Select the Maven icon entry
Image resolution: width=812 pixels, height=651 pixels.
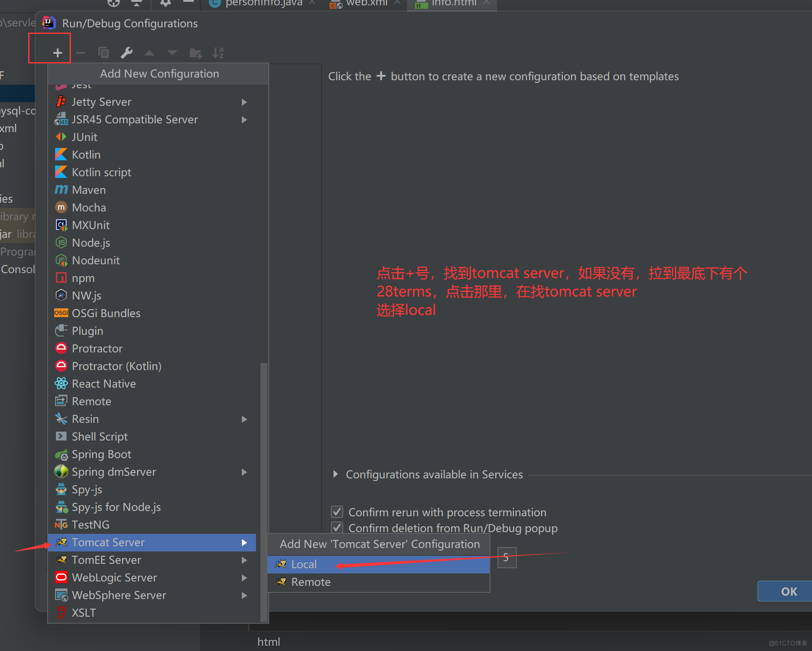coord(61,190)
